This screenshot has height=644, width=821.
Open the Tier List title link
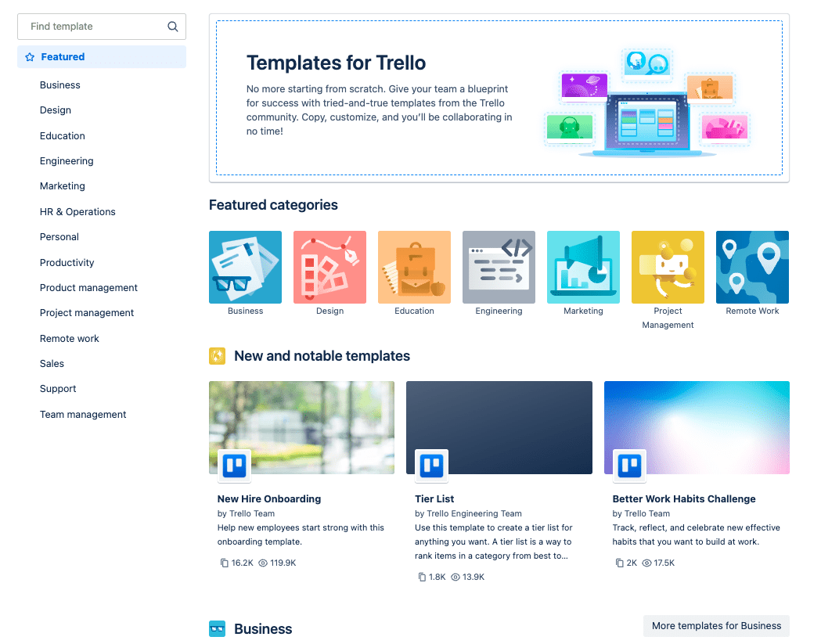point(434,499)
